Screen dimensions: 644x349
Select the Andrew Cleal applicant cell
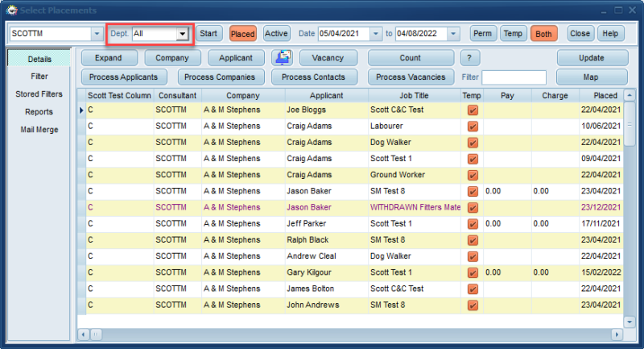[327, 256]
